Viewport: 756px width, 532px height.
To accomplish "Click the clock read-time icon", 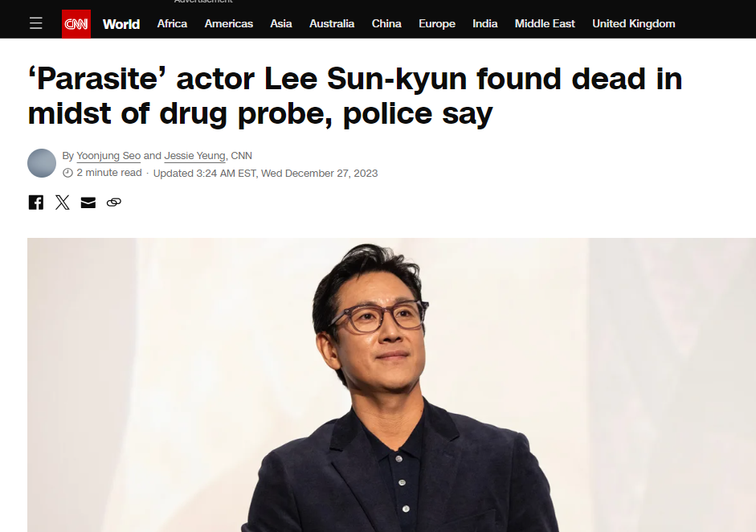I will (x=68, y=173).
